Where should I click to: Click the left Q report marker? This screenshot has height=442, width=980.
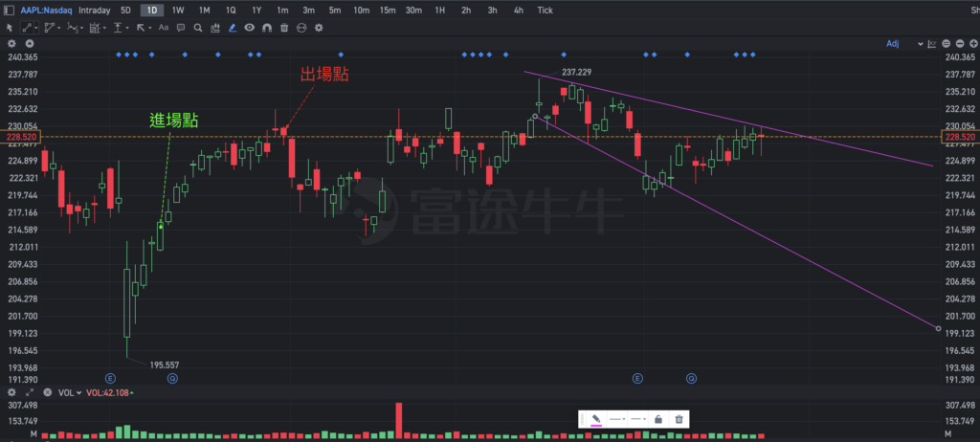click(x=172, y=378)
